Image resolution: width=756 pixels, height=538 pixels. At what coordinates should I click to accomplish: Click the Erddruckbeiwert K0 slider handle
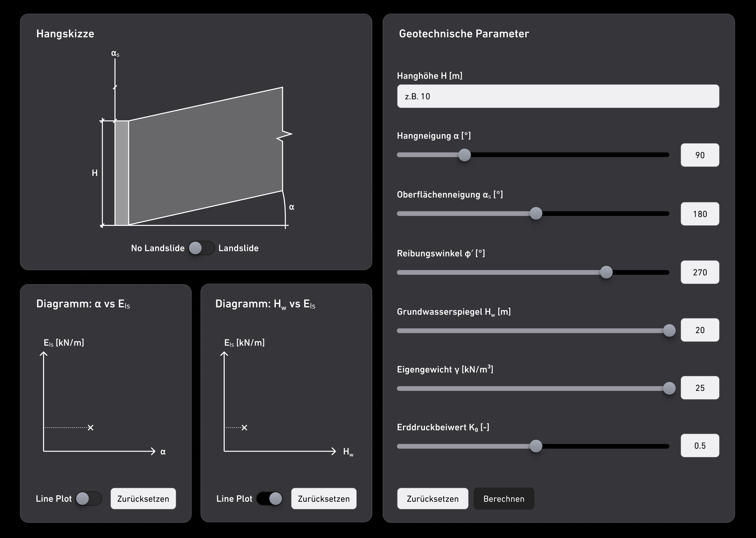536,446
